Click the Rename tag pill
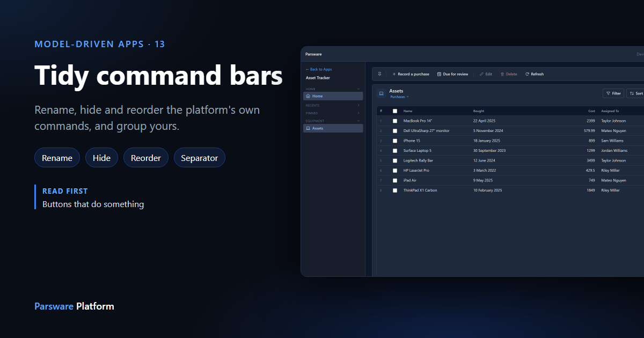Image resolution: width=644 pixels, height=338 pixels. pyautogui.click(x=57, y=158)
